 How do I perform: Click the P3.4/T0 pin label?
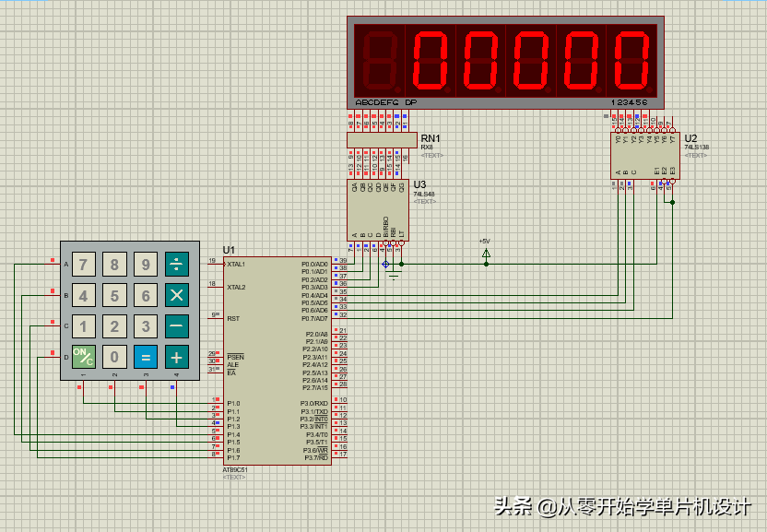tap(317, 435)
